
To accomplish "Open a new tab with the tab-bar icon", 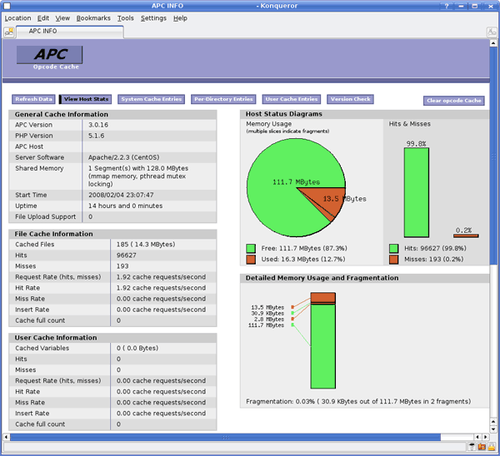I will pos(9,32).
